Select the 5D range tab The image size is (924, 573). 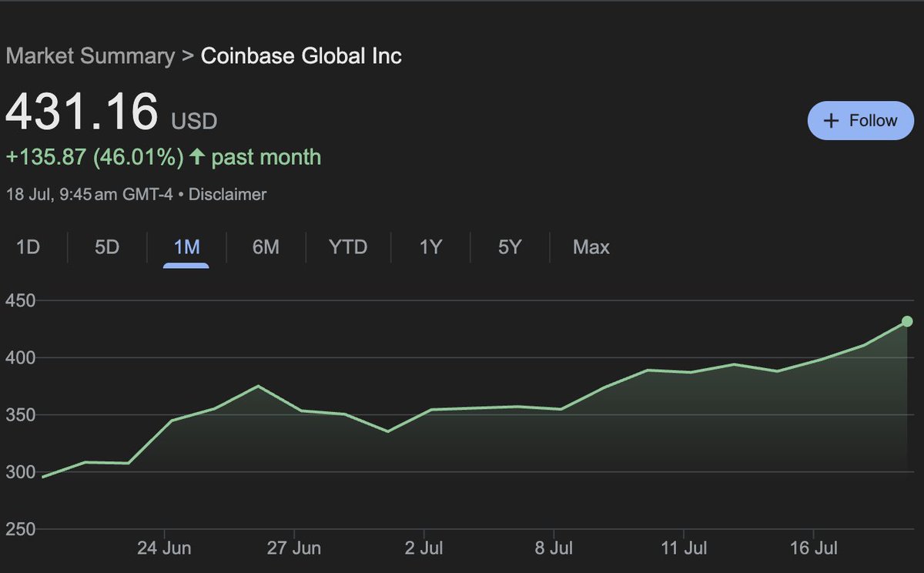point(107,247)
